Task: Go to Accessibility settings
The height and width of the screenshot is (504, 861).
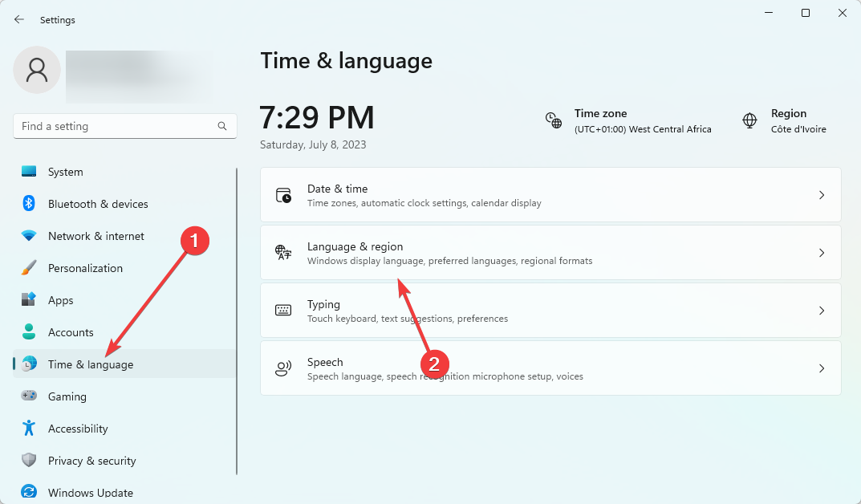Action: (124, 429)
